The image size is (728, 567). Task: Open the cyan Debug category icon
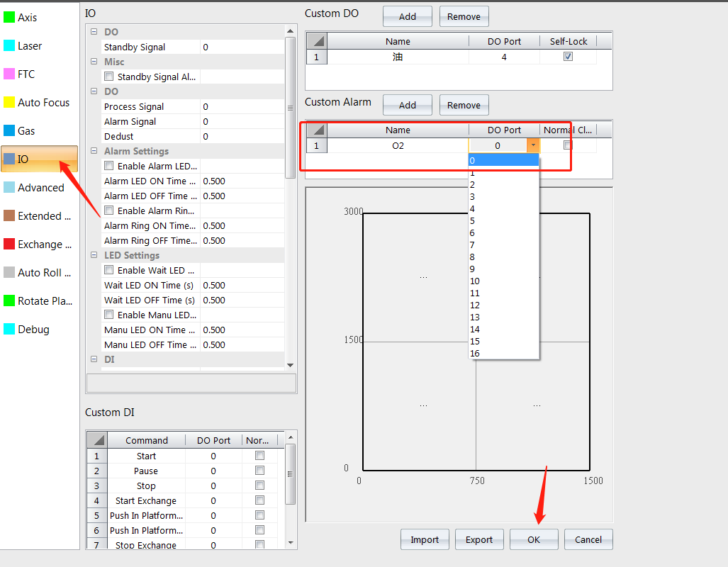click(x=9, y=329)
